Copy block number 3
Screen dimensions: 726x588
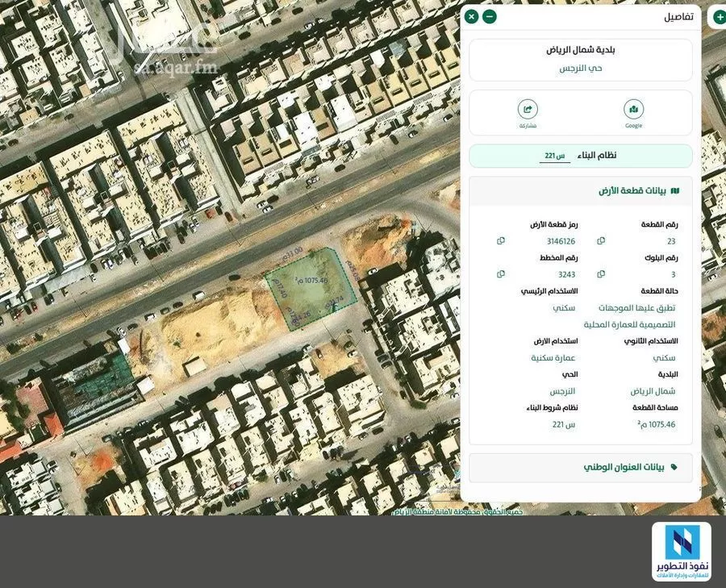[x=600, y=273]
